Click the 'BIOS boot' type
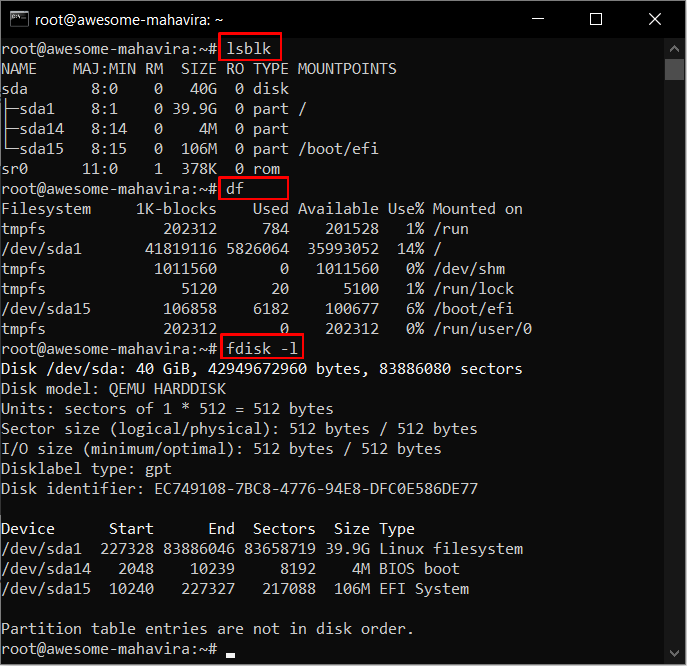687x666 pixels. click(x=419, y=569)
